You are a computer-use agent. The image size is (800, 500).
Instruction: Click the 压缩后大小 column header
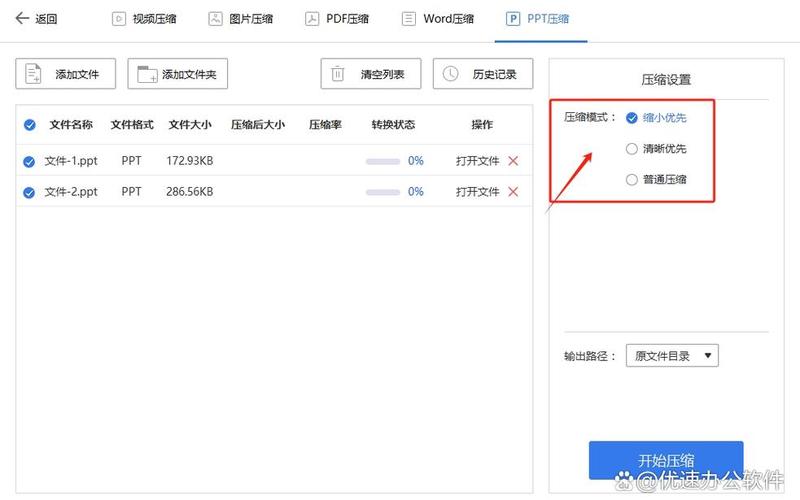click(x=258, y=124)
